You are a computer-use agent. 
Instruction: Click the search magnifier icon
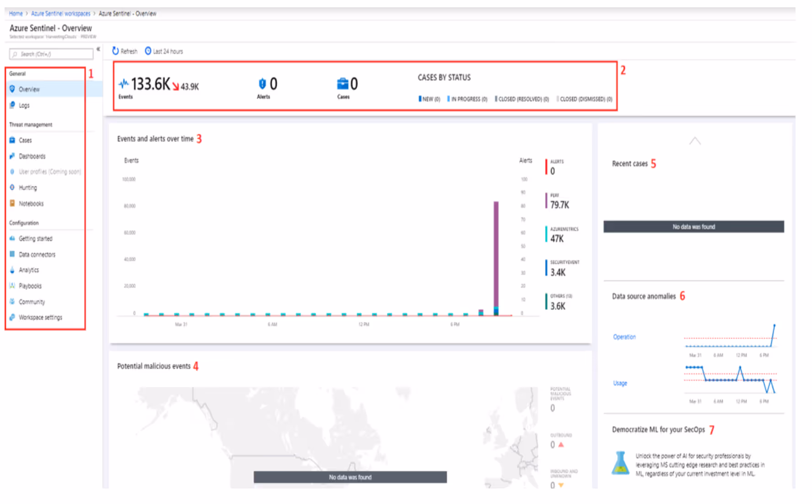(x=15, y=54)
